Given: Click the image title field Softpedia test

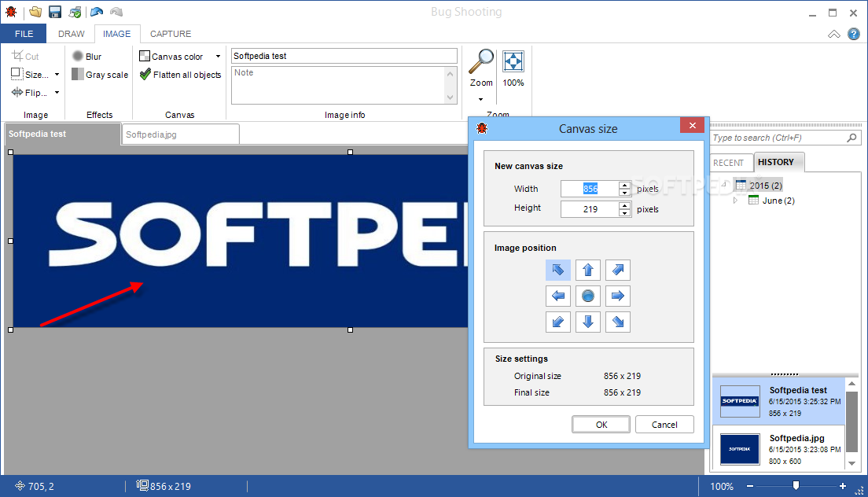Looking at the screenshot, I should [344, 56].
